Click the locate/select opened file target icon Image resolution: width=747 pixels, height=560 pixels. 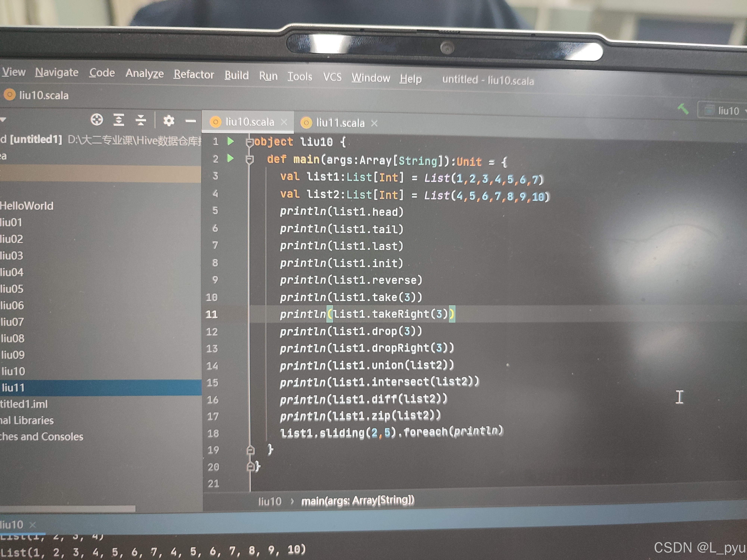(97, 119)
